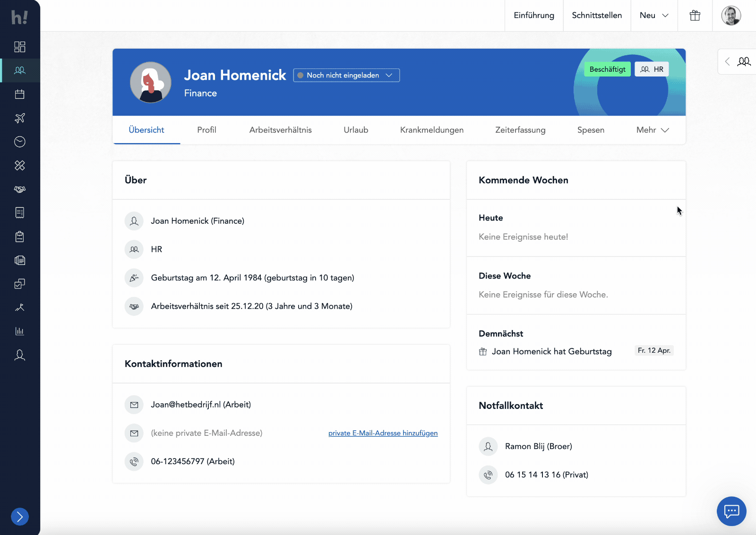Expand sidebar with the blue arrow button
756x535 pixels.
20,517
